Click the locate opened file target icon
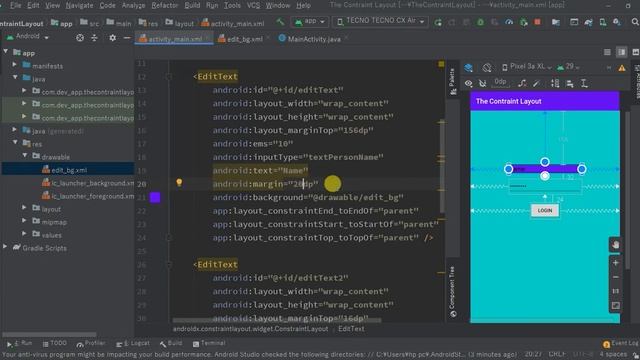Image resolution: width=640 pixels, height=360 pixels. click(80, 38)
